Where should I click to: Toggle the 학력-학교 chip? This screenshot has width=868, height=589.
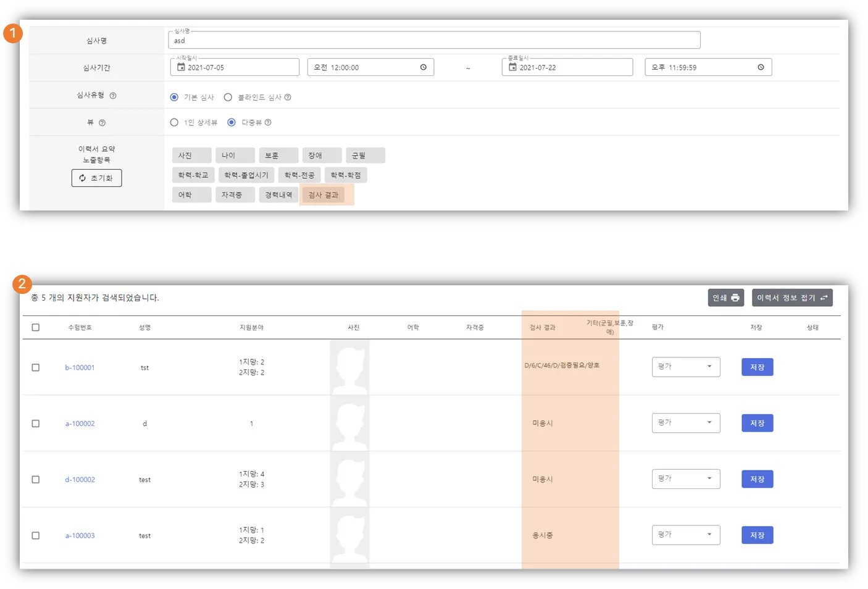193,175
